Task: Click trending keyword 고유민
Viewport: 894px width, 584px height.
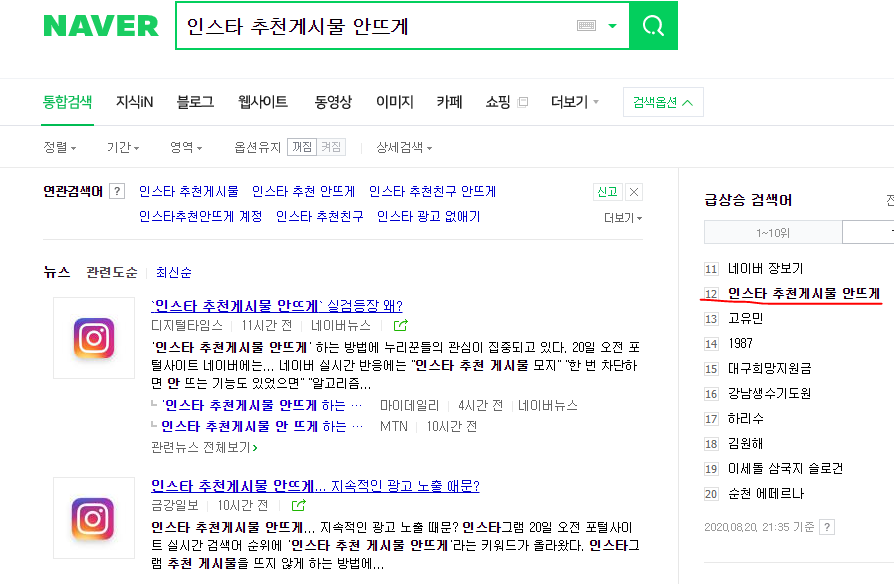Action: click(x=746, y=318)
